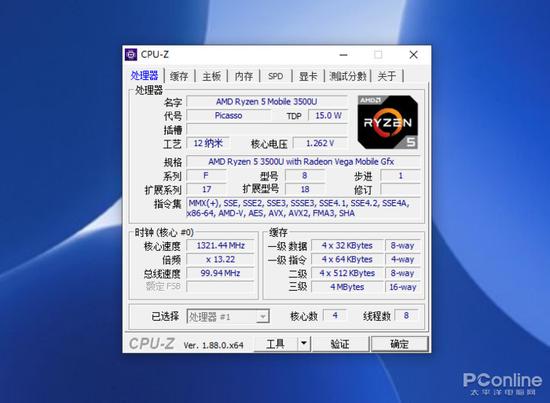550x403 pixels.
Task: Open the 工具 dropdown arrow
Action: 304,343
